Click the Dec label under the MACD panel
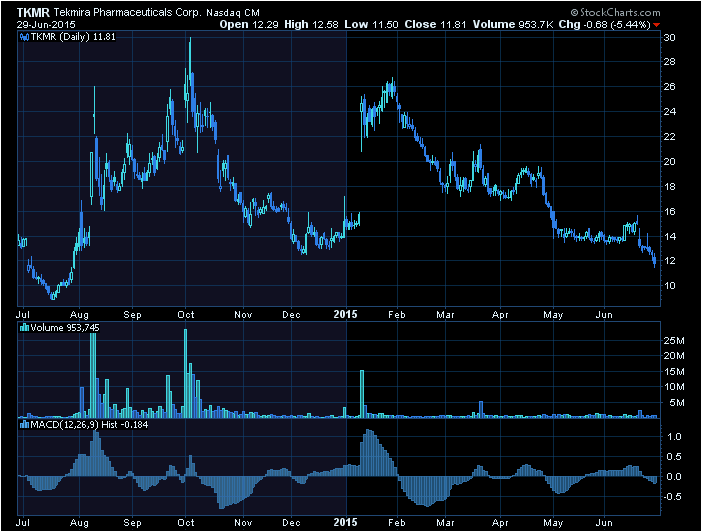The width and height of the screenshot is (702, 532). pyautogui.click(x=291, y=523)
